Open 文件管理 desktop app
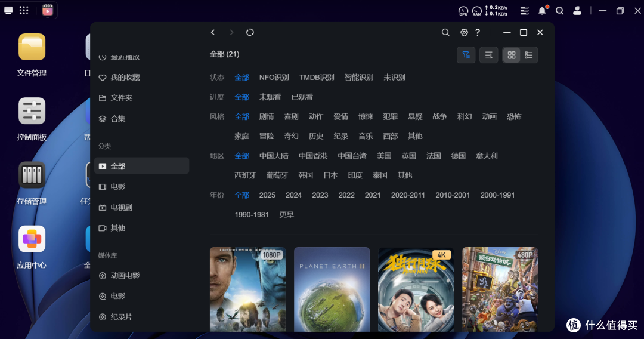The width and height of the screenshot is (644, 339). [x=32, y=55]
